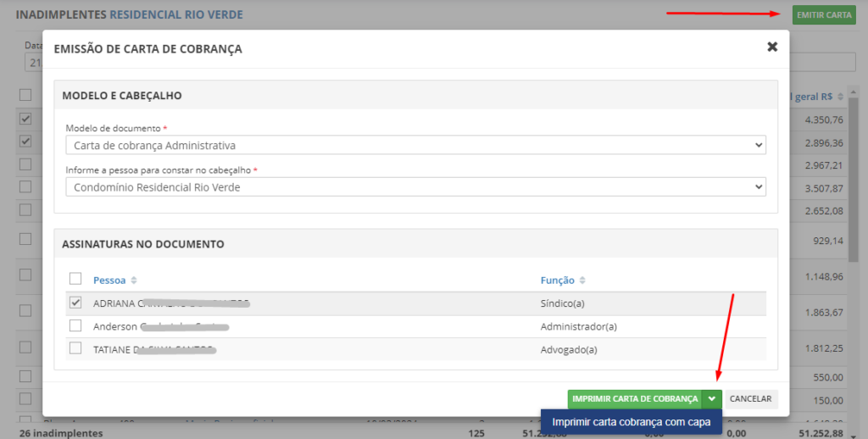Click sort arrows beside Função header

point(581,281)
